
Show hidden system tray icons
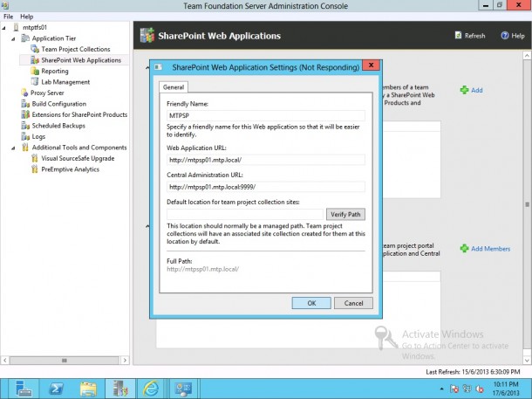(441, 389)
